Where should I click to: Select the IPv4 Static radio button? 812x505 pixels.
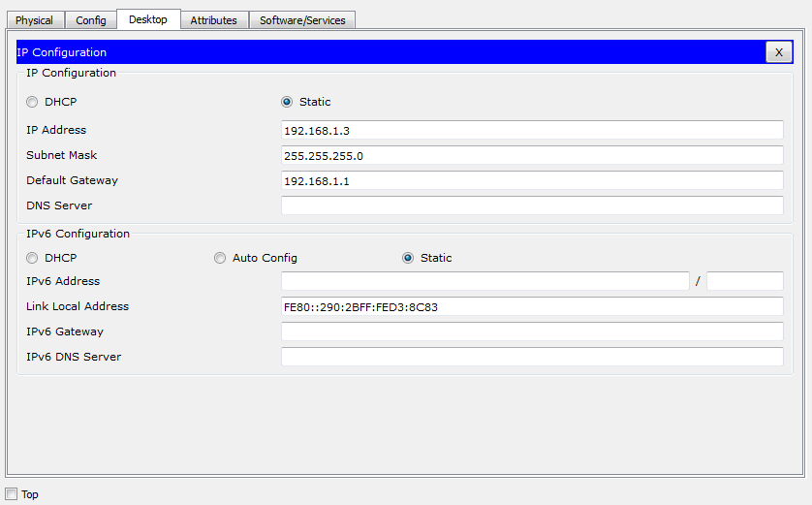click(x=287, y=102)
